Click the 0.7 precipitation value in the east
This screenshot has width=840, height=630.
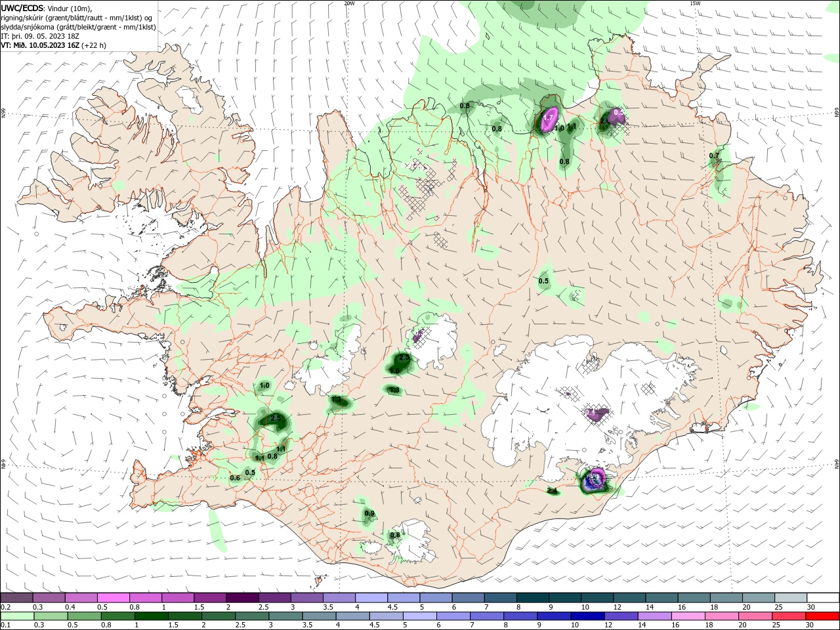pyautogui.click(x=714, y=156)
